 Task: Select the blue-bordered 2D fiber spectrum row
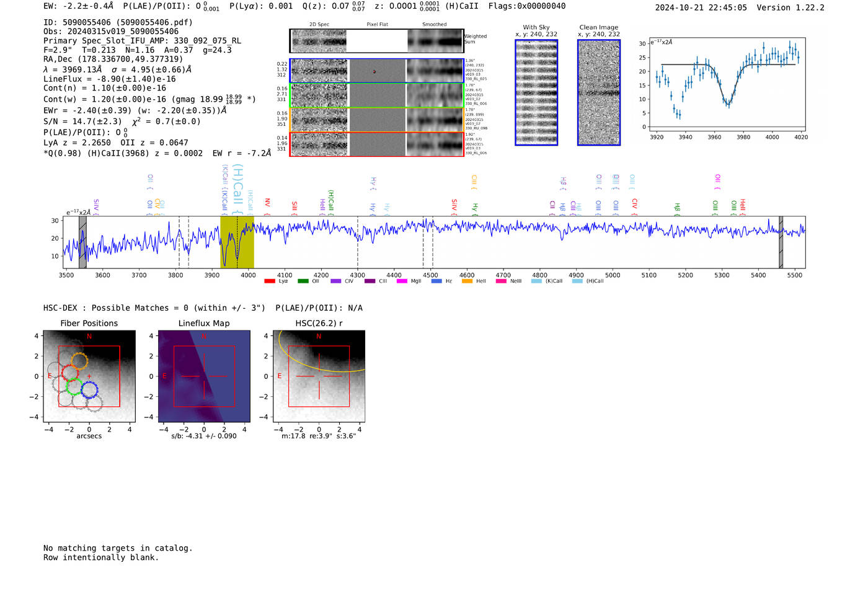click(x=376, y=71)
